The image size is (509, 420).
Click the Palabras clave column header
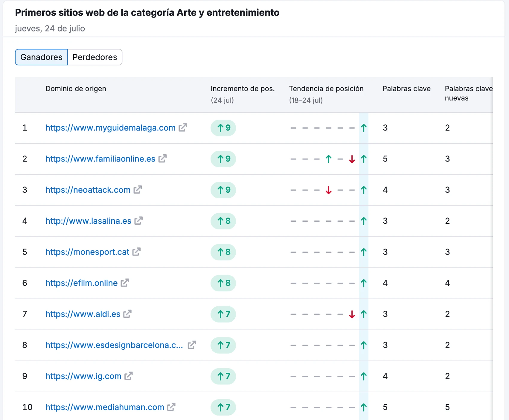point(406,89)
